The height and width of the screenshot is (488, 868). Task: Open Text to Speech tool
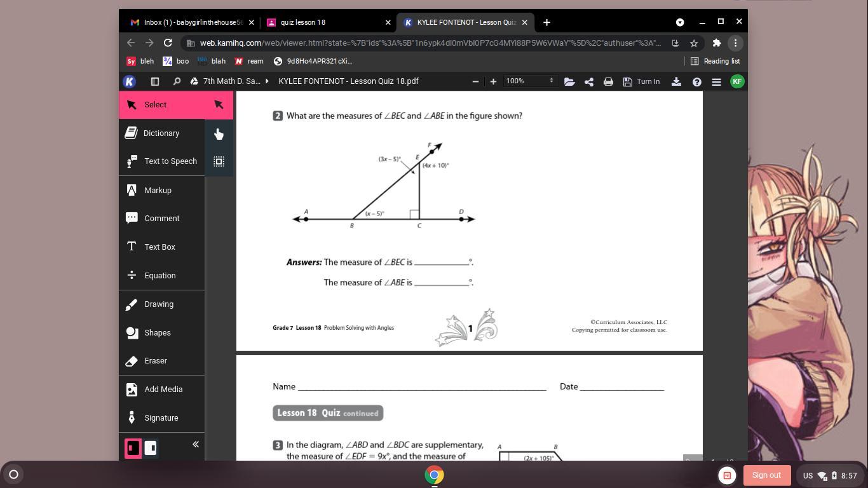click(x=161, y=161)
